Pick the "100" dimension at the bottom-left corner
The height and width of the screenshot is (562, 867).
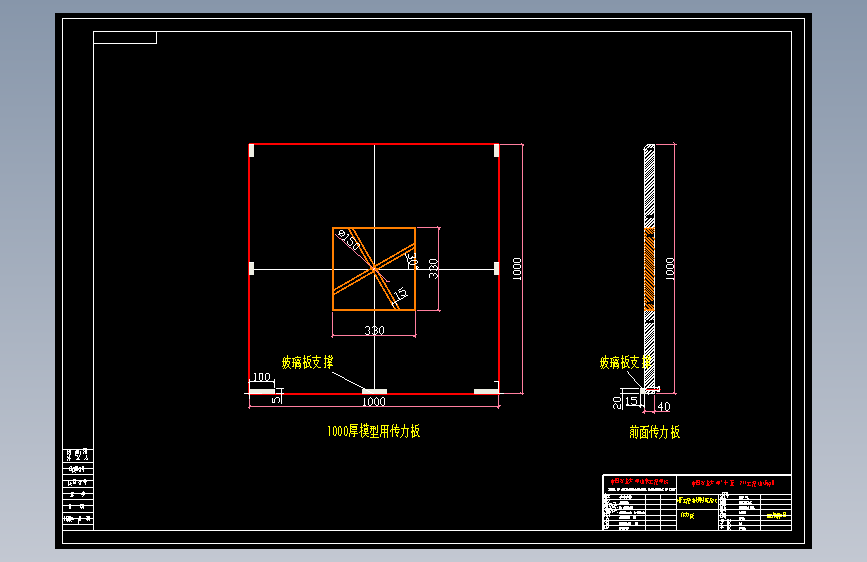point(262,377)
